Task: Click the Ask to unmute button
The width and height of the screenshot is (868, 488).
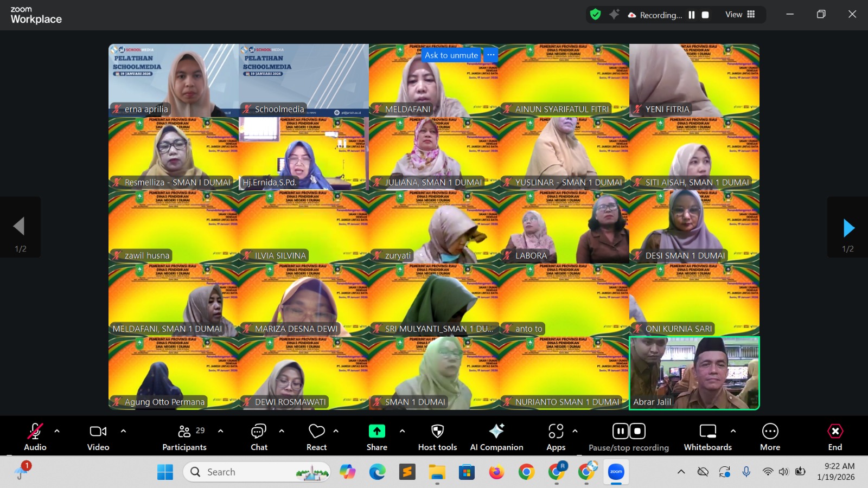Action: (451, 55)
